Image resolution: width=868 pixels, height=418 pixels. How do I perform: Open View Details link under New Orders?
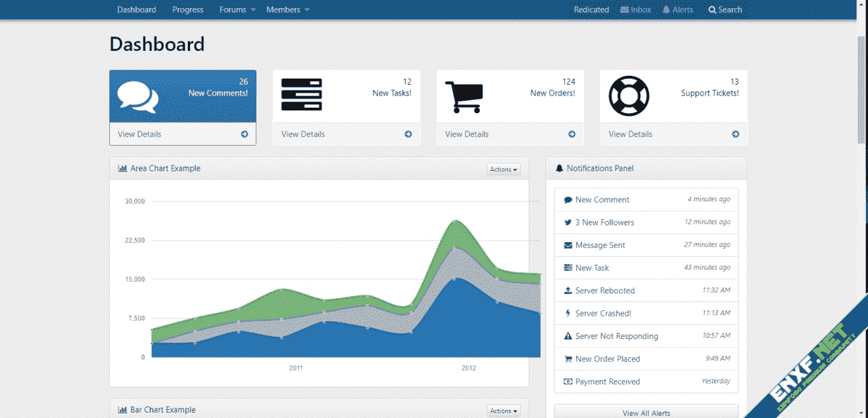point(467,134)
